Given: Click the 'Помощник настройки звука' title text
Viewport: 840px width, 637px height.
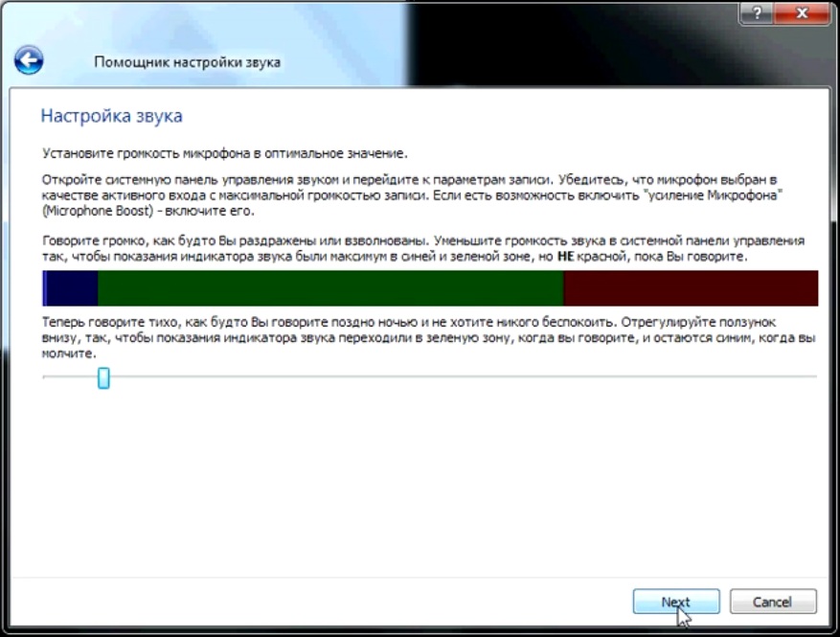Looking at the screenshot, I should click(x=187, y=62).
